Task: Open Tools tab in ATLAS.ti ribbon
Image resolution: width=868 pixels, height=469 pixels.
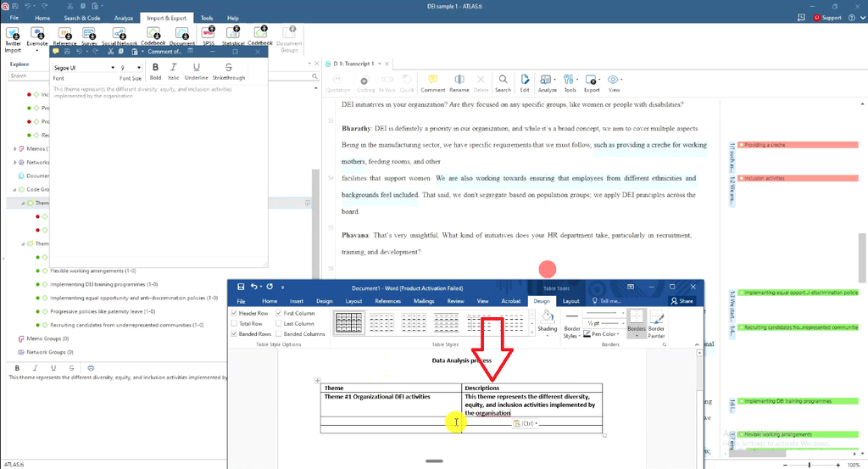Action: 207,18
